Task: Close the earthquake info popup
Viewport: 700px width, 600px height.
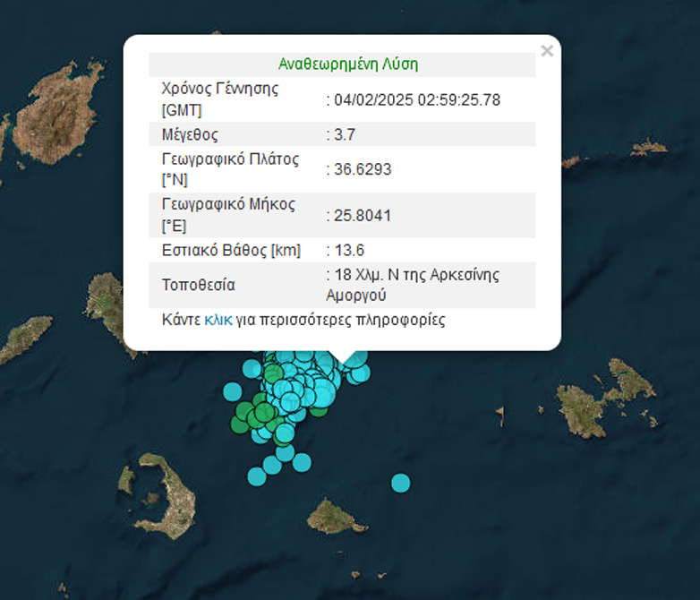Action: pyautogui.click(x=547, y=51)
